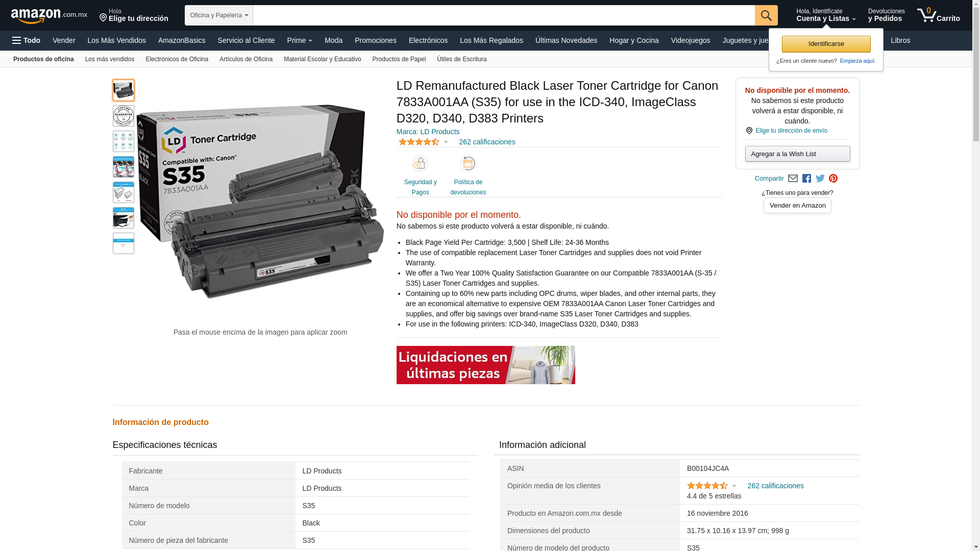Image resolution: width=980 pixels, height=551 pixels.
Task: Click the Política de devoluciones icon
Action: click(468, 164)
